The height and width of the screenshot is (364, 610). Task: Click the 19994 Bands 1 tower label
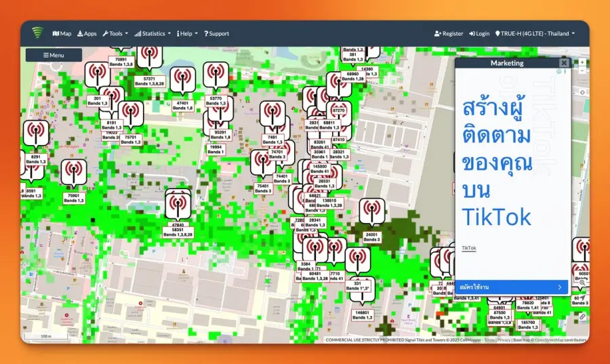pos(216,149)
